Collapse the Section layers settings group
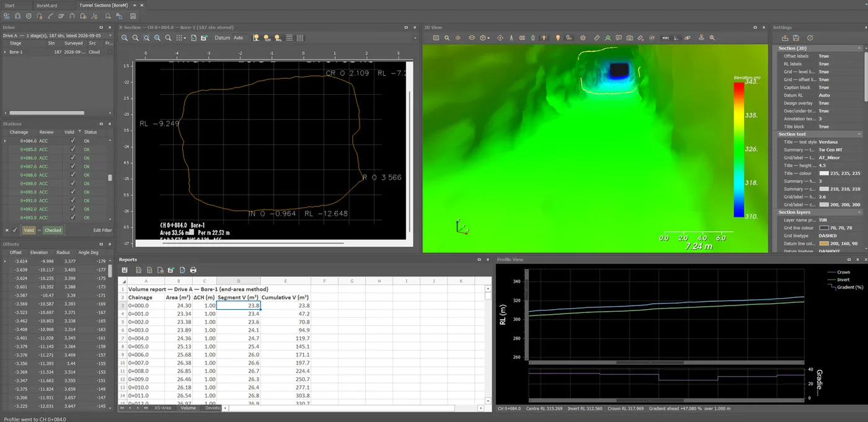The image size is (868, 422). (x=859, y=212)
